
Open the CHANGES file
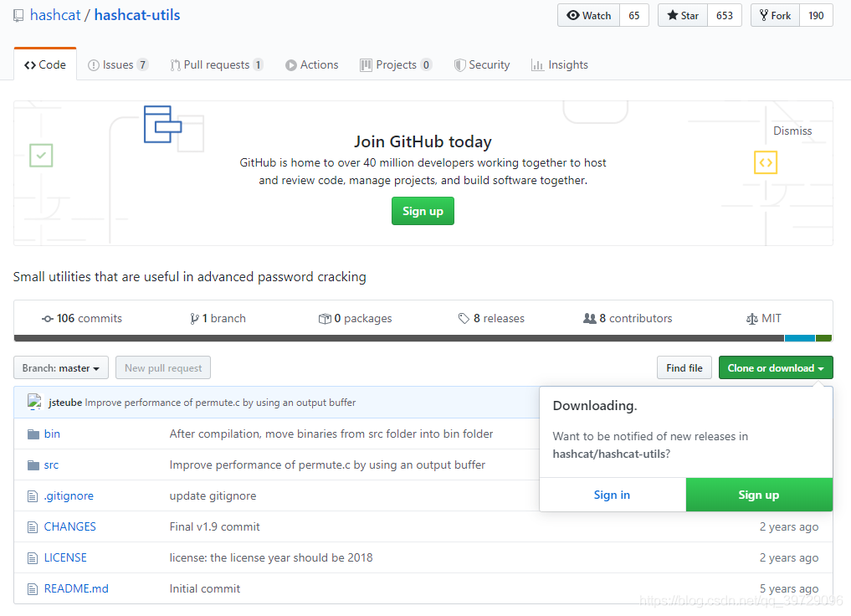coord(70,526)
